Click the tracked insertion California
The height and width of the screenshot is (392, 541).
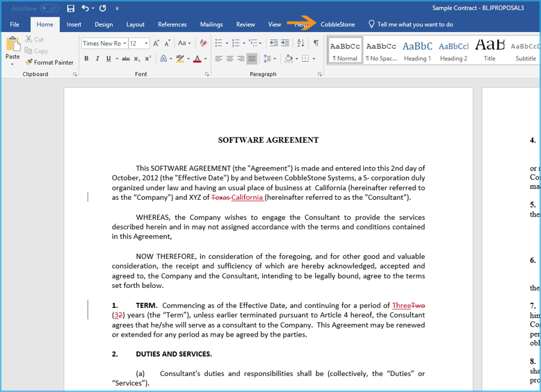247,197
